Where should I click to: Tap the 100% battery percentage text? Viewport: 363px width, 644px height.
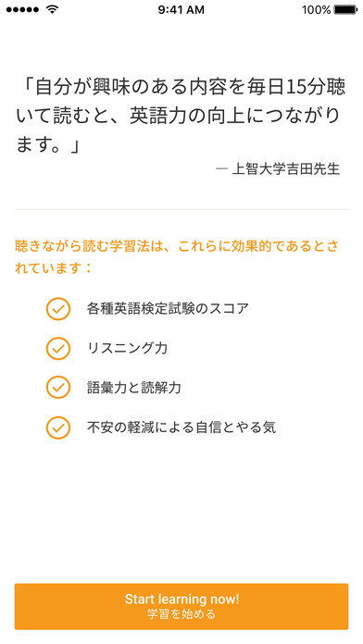tap(316, 10)
